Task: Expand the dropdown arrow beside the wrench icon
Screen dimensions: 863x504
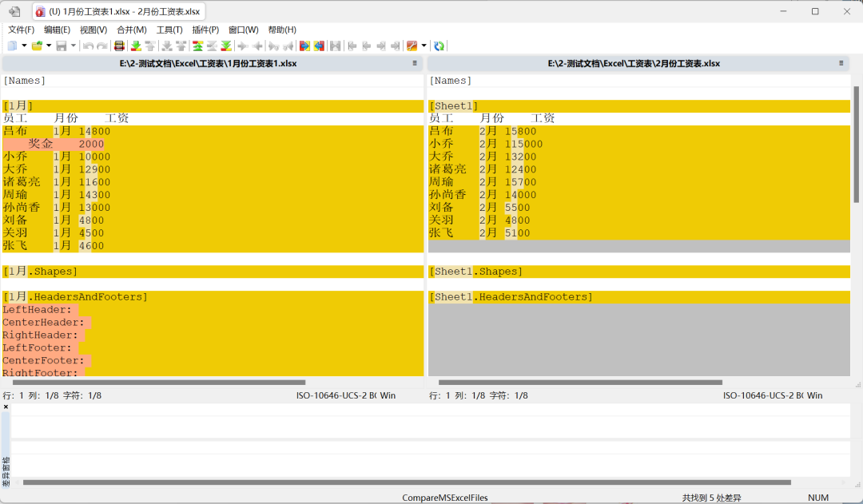Action: [424, 46]
